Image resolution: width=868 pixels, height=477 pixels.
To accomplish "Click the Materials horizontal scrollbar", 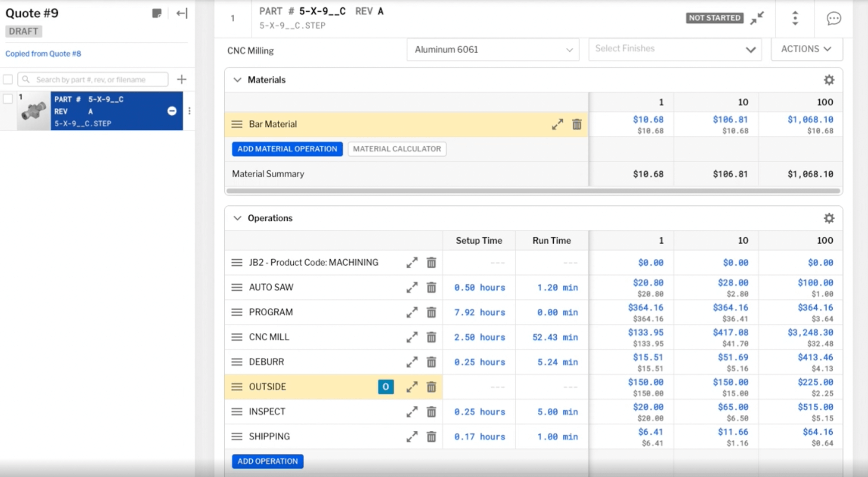I will (x=533, y=191).
